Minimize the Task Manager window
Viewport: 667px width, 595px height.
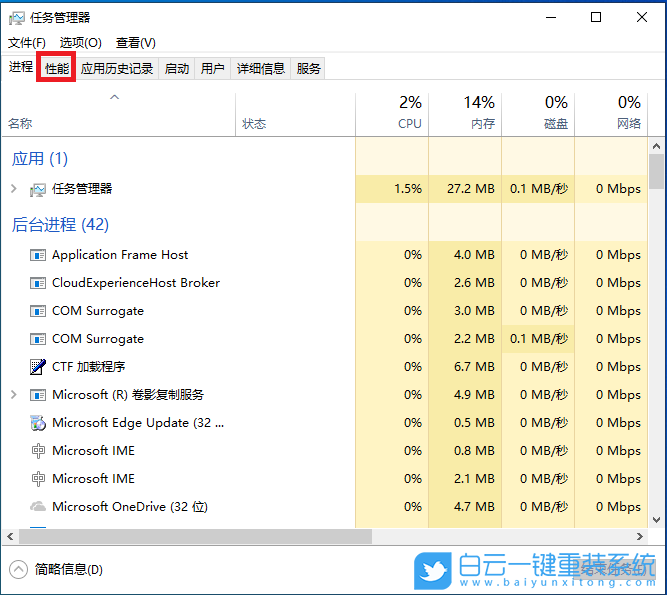[x=551, y=17]
